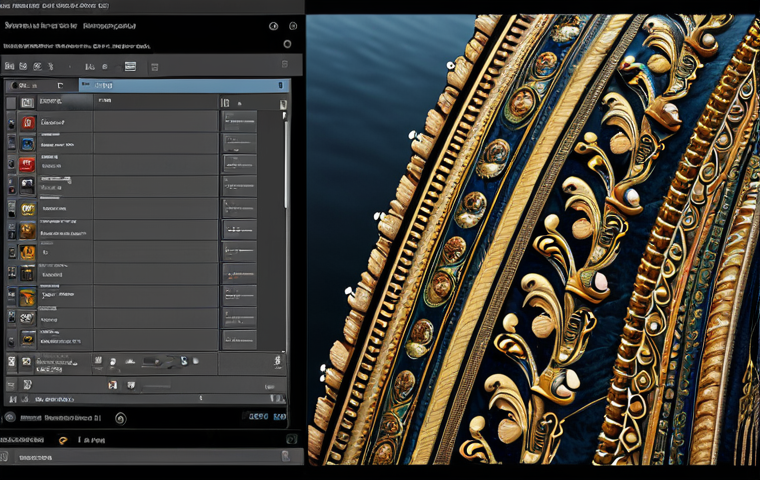Click the dark icon at the right end of the orange-icon row
Image resolution: width=760 pixels, height=480 pixels.
pyautogui.click(x=291, y=439)
